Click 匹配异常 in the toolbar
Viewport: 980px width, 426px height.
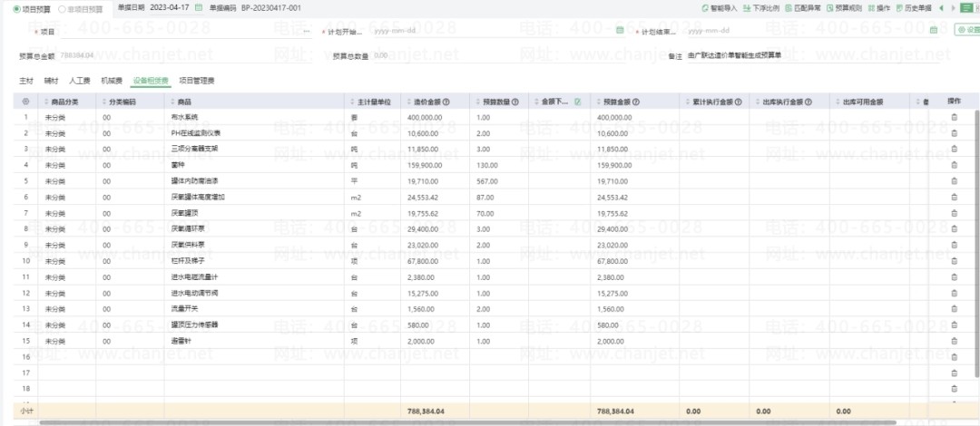(803, 8)
